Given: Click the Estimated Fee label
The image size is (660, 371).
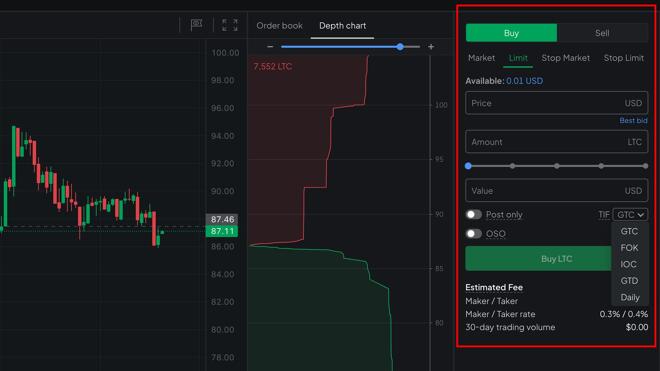Looking at the screenshot, I should pyautogui.click(x=494, y=287).
